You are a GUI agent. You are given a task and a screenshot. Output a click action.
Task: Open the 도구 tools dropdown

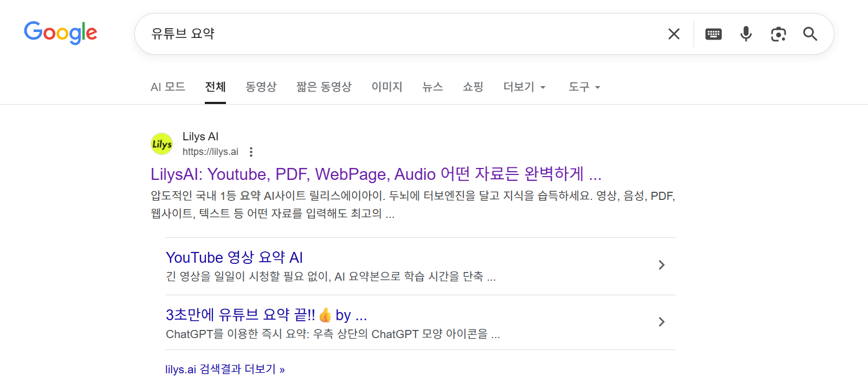tap(584, 87)
